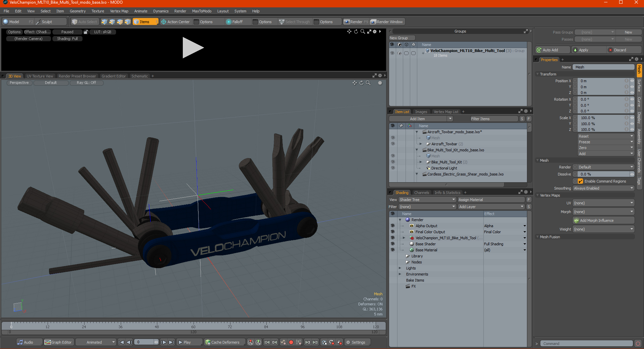This screenshot has width=644, height=349.
Task: Click Auto Add button
Action: click(553, 50)
